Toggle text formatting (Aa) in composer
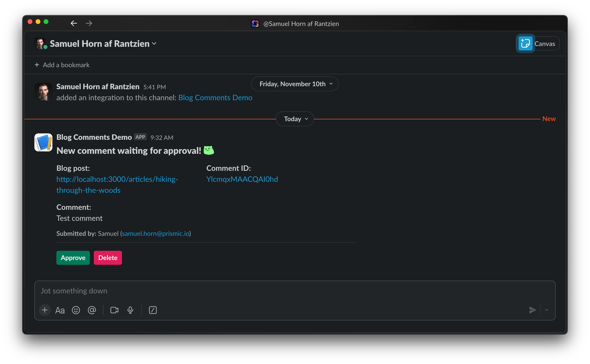The image size is (590, 364). pyautogui.click(x=60, y=310)
